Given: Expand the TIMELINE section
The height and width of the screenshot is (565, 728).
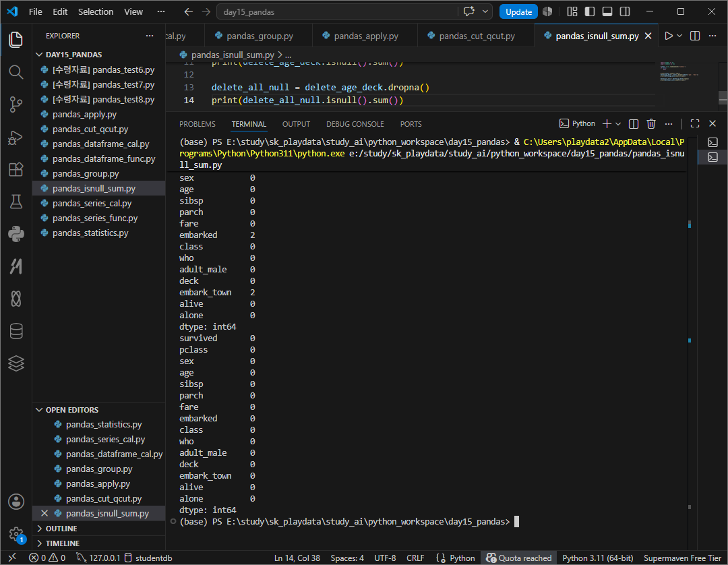Looking at the screenshot, I should (99, 543).
